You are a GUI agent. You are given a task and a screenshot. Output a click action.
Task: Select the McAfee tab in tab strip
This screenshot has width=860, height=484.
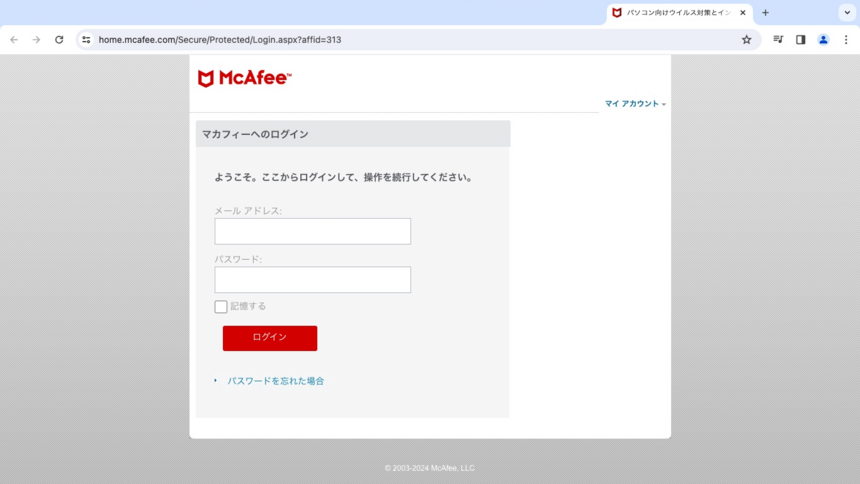point(679,13)
